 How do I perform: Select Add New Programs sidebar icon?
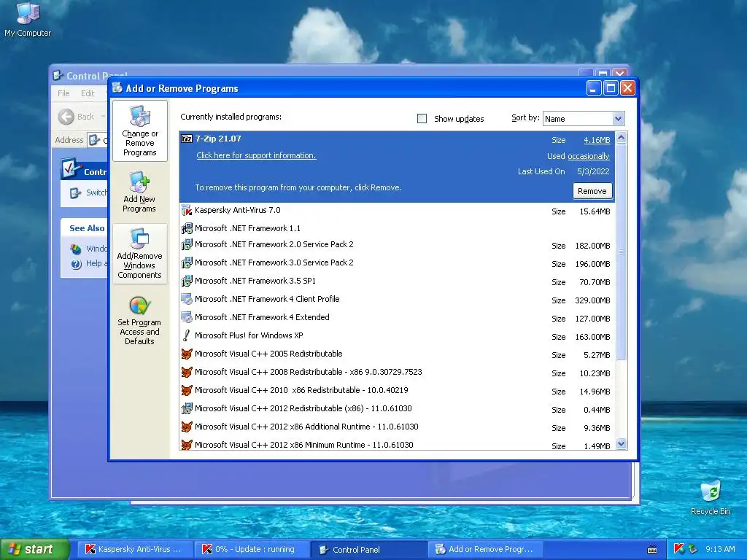point(139,192)
